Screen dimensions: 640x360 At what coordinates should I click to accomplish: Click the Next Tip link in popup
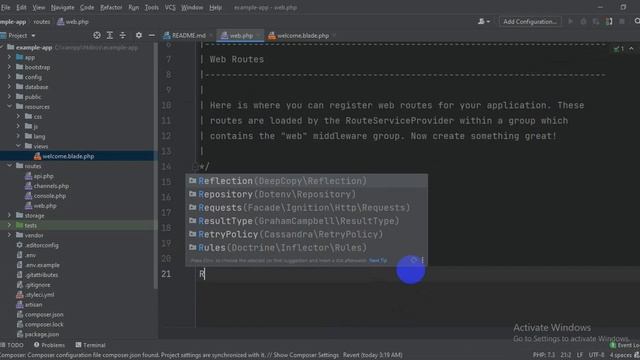378,260
